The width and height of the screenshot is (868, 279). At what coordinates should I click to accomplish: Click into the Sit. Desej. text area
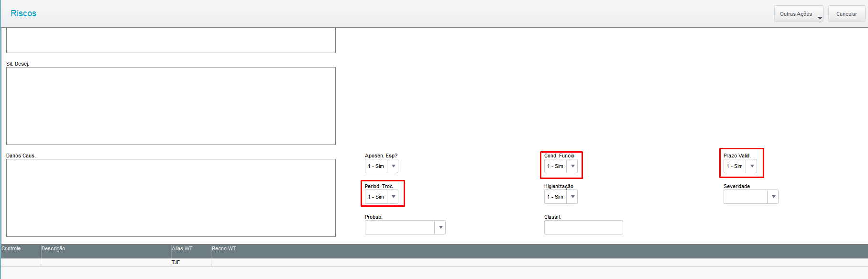tap(171, 106)
